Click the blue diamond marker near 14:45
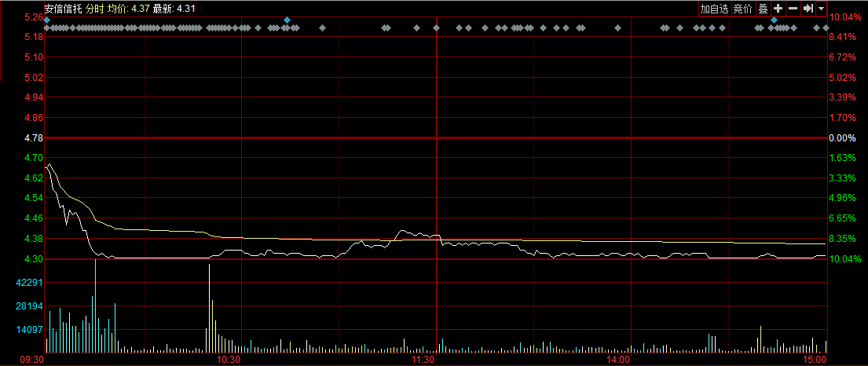This screenshot has height=366, width=868. point(774,20)
